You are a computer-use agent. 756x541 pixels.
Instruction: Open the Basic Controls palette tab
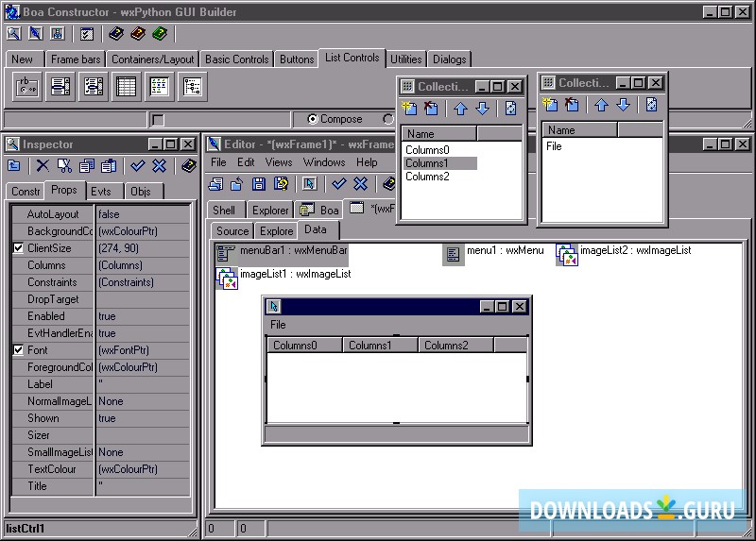click(x=237, y=59)
